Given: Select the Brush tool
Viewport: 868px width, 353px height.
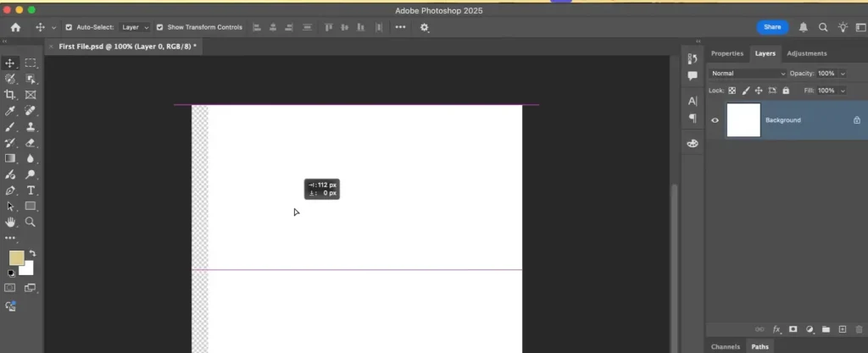Looking at the screenshot, I should (10, 126).
